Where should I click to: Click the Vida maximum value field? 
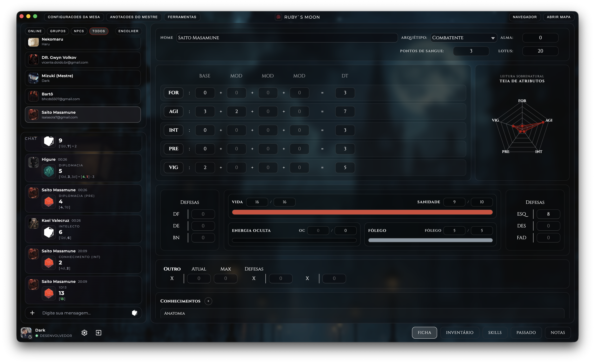point(284,202)
